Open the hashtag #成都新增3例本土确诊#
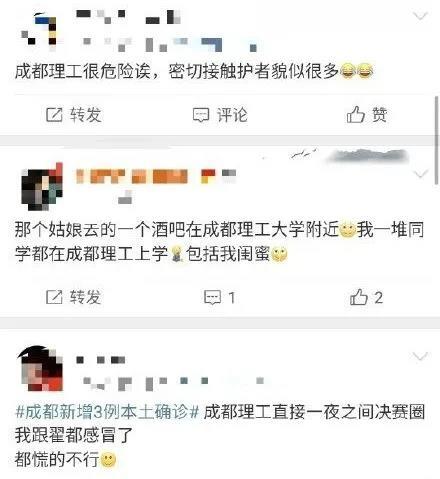This screenshot has width=440, height=479. click(107, 412)
